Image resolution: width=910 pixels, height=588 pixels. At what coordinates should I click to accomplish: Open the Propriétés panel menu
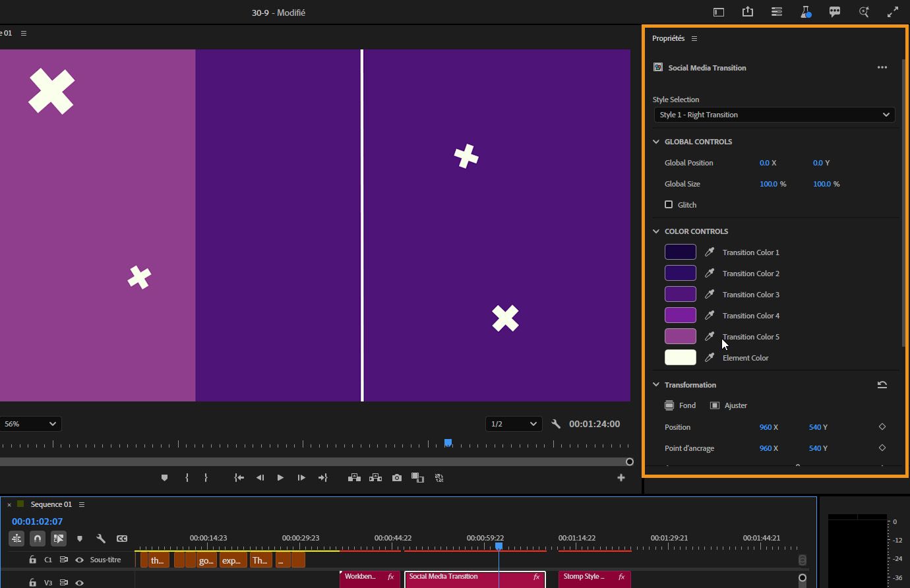(694, 38)
